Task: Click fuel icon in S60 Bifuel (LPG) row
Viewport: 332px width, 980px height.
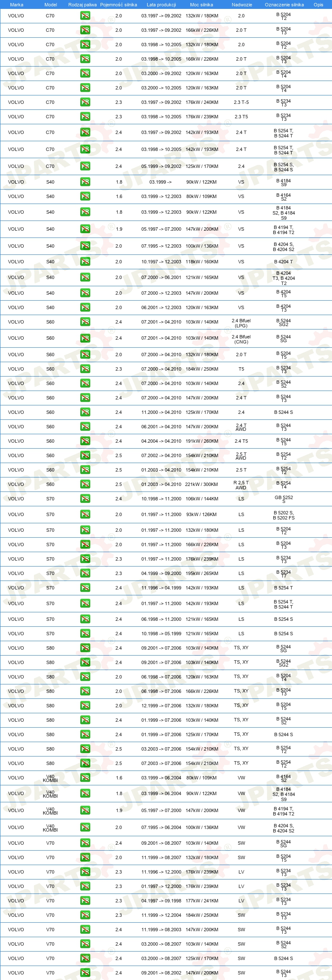Action: (x=85, y=322)
